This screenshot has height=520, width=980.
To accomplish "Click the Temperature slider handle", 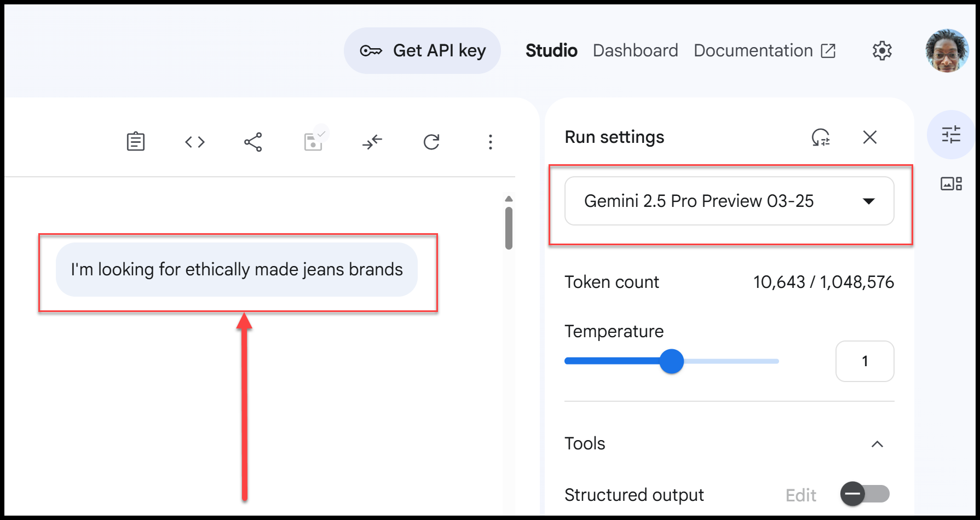I will pos(672,361).
